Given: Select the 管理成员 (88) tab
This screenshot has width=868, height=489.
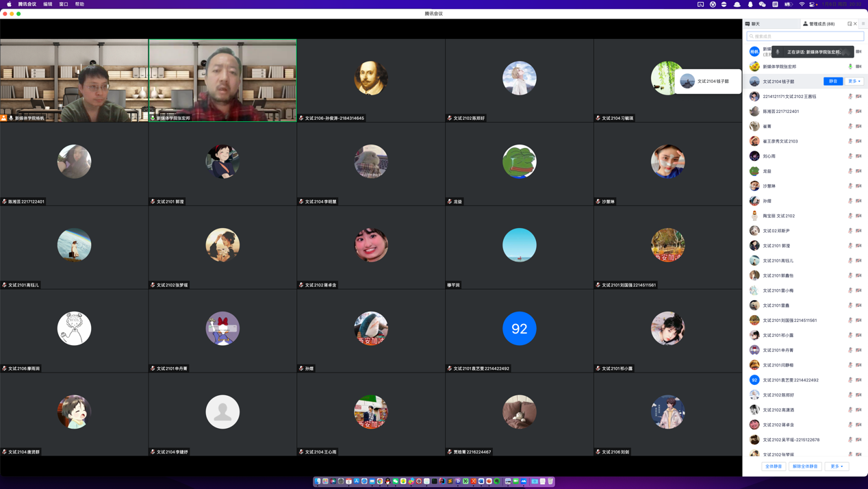Looking at the screenshot, I should pos(819,24).
